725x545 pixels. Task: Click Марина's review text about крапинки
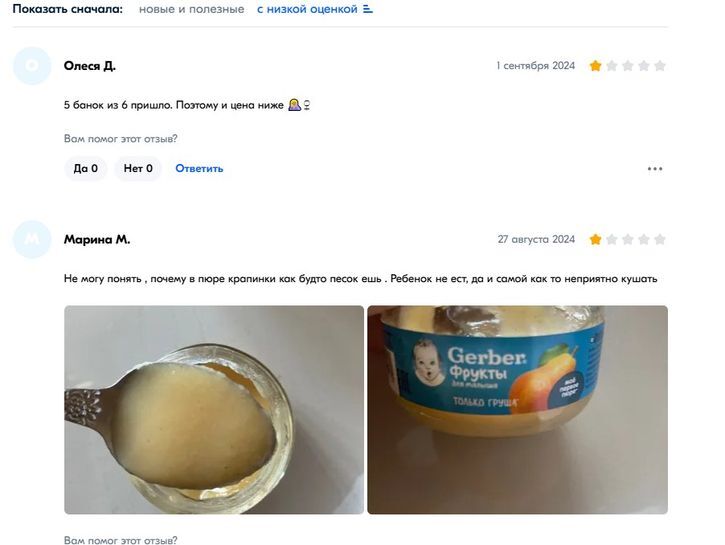361,279
